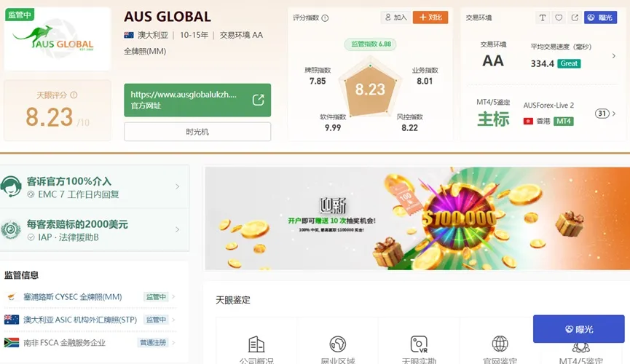Image resolution: width=630 pixels, height=364 pixels.
Task: Click the Hong Kong flag icon
Action: click(x=528, y=121)
